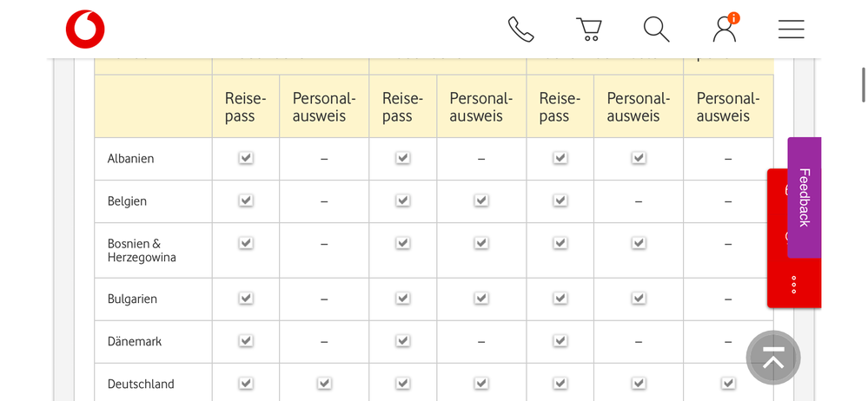Viewport: 868px width, 401px height.
Task: Click the search magnifier icon
Action: click(656, 30)
